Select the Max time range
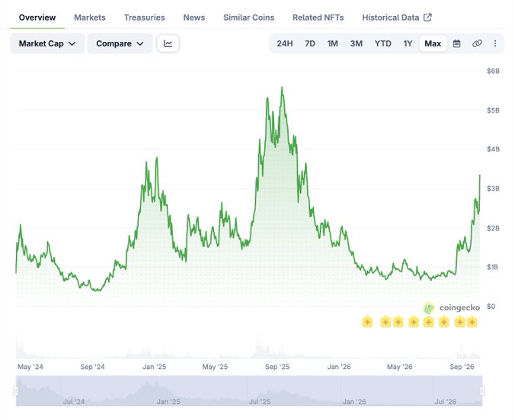Screen dimensions: 518x420 click(433, 43)
